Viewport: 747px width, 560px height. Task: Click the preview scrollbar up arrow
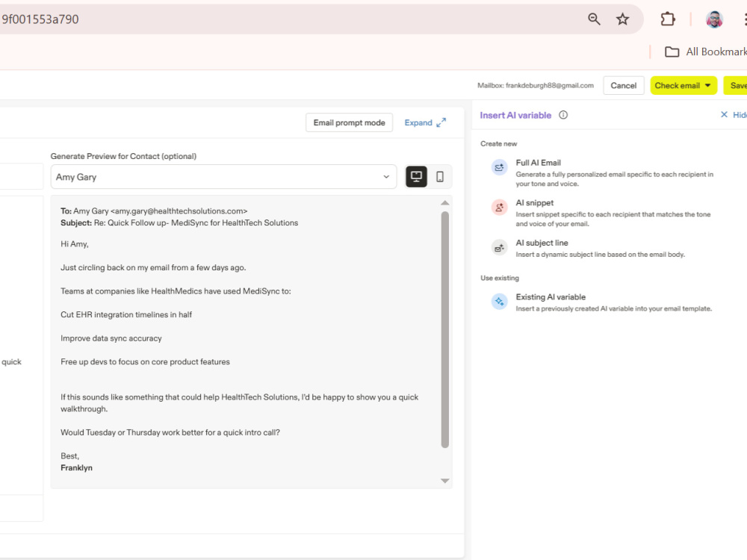(x=445, y=203)
